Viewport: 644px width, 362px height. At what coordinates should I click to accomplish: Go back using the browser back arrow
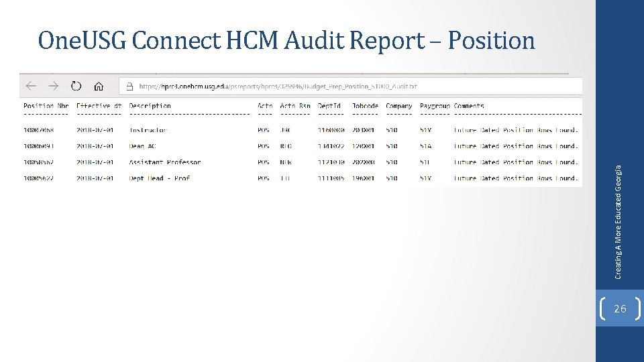[x=32, y=86]
